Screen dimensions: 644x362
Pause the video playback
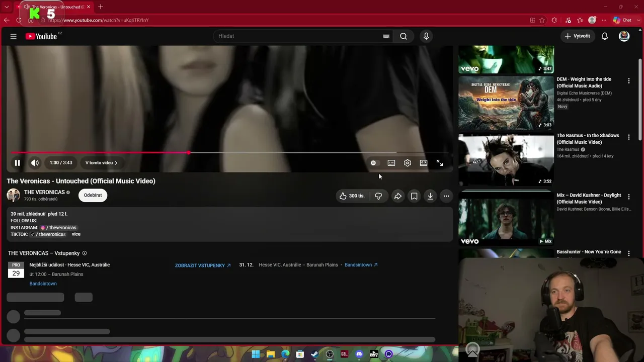pos(17,163)
